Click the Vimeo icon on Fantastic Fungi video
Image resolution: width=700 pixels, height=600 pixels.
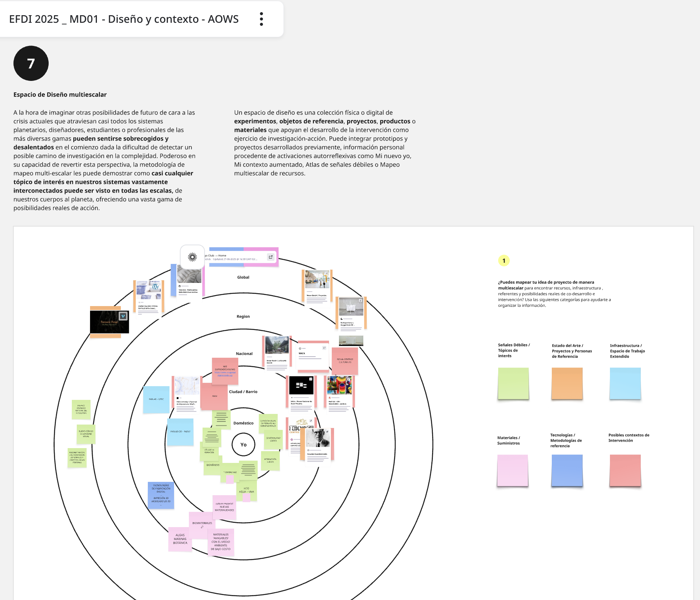123,316
